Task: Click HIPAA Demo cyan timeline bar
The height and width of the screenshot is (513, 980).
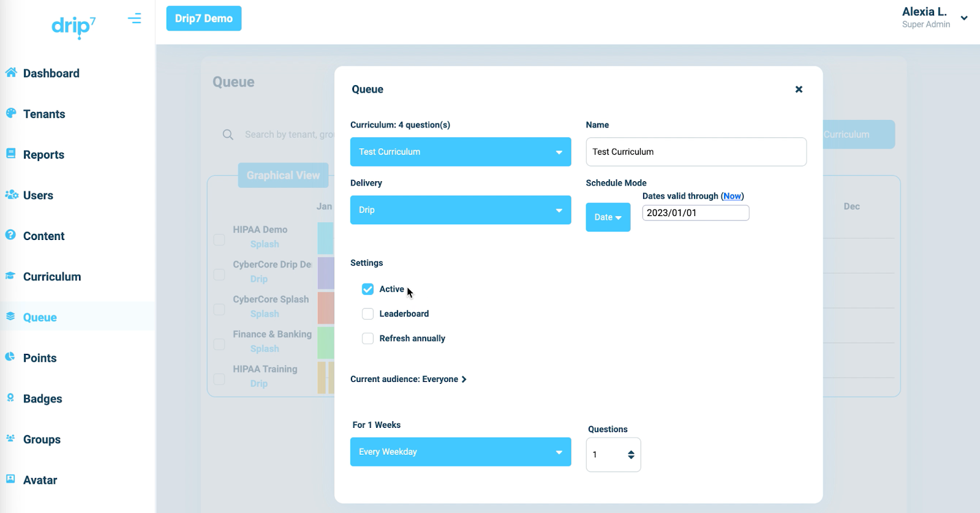Action: [325, 238]
